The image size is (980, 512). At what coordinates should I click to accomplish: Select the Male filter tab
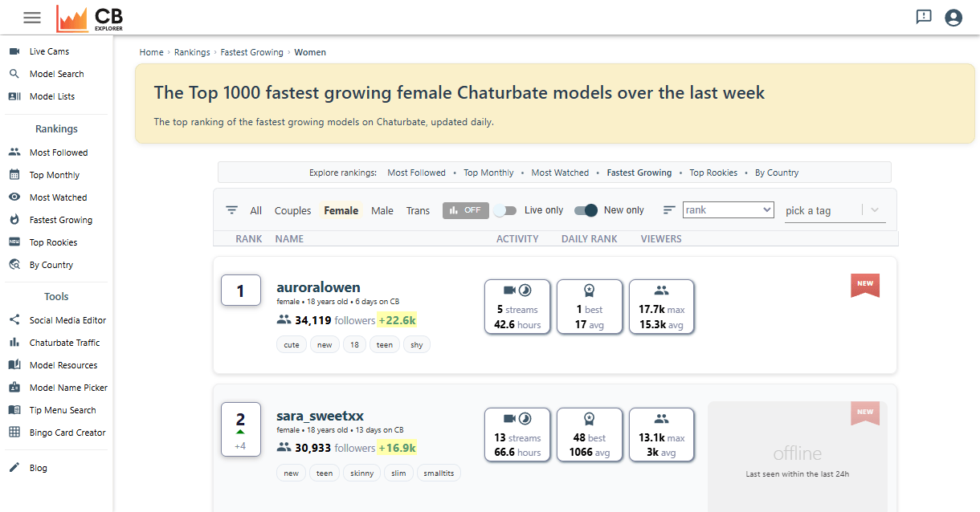(x=382, y=210)
